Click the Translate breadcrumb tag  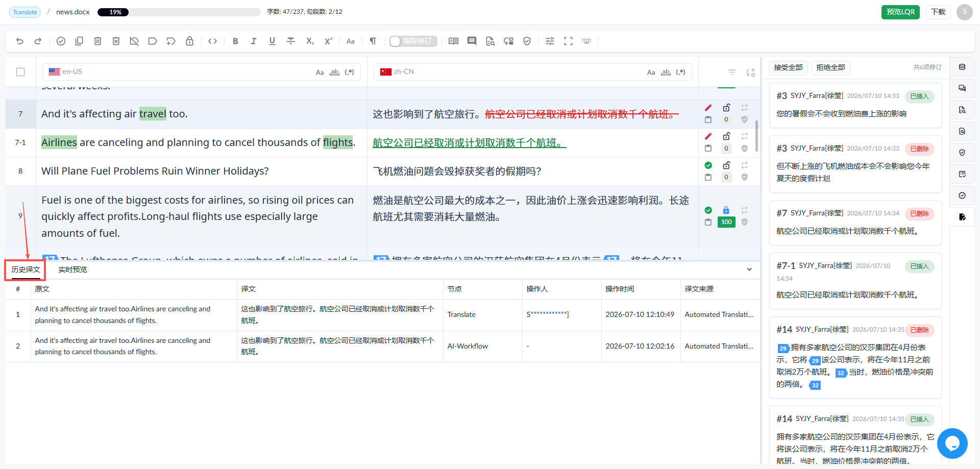point(25,12)
